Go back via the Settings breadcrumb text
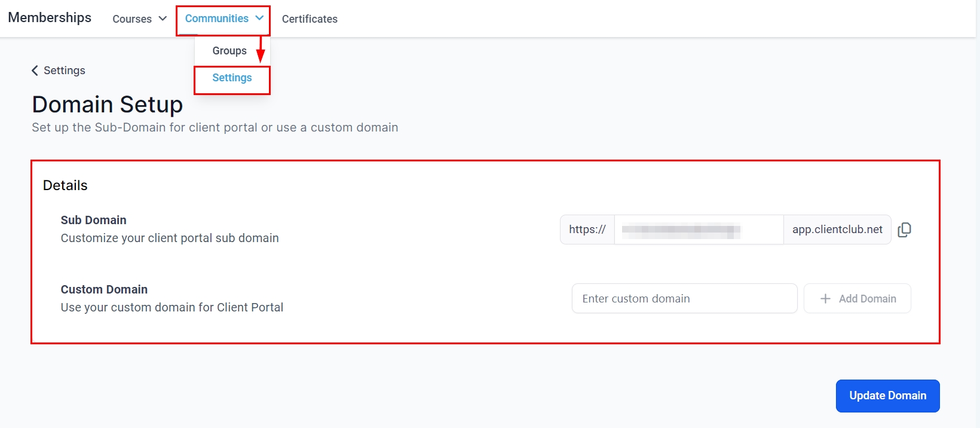980x428 pixels. (x=65, y=71)
